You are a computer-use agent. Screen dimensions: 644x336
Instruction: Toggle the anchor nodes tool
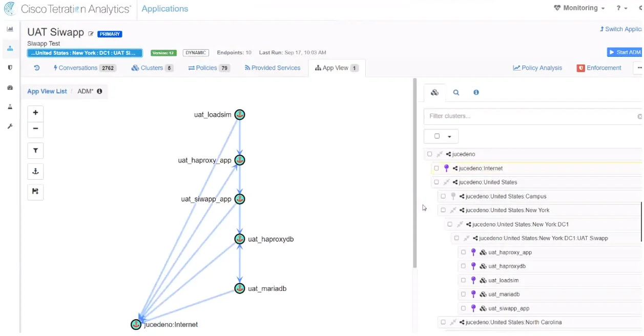(x=35, y=171)
